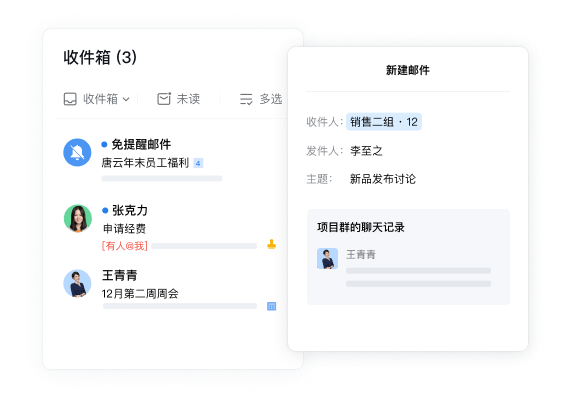
Task: Click the unread envelope icon
Action: (x=164, y=99)
